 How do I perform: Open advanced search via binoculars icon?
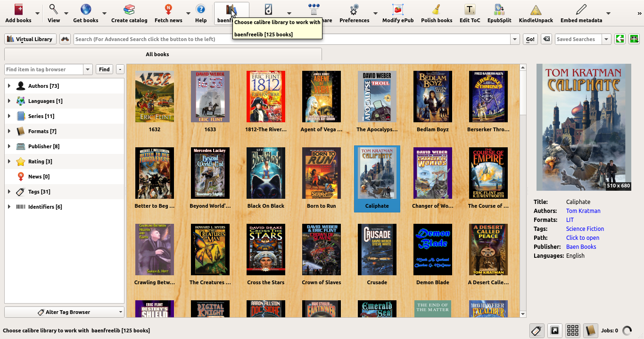click(65, 39)
